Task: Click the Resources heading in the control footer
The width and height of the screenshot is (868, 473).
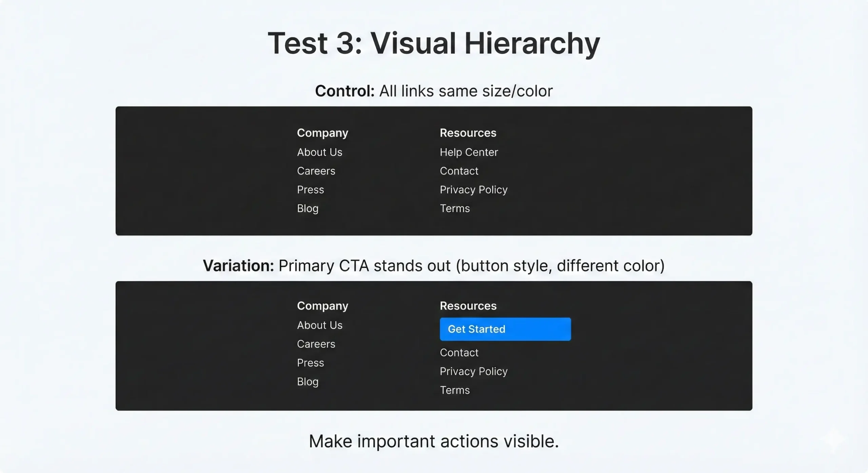Action: [x=468, y=132]
